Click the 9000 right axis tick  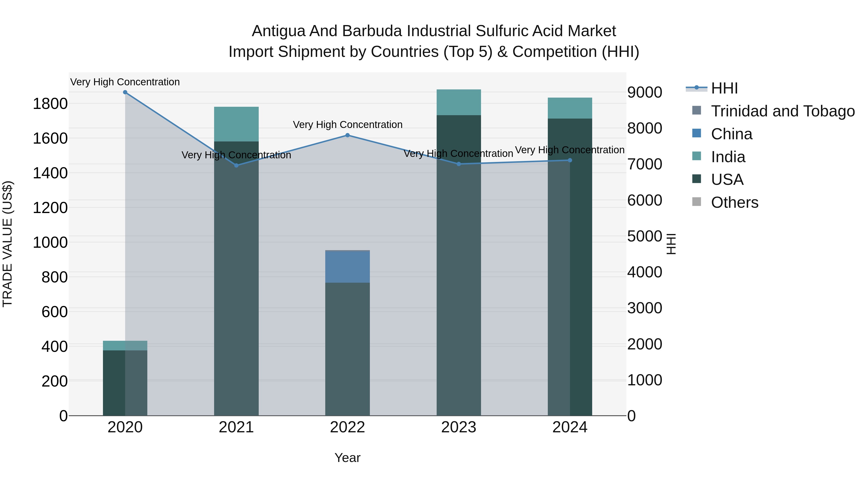pos(644,92)
